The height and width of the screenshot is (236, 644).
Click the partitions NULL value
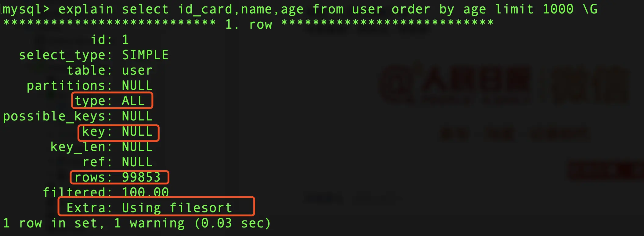tap(137, 86)
